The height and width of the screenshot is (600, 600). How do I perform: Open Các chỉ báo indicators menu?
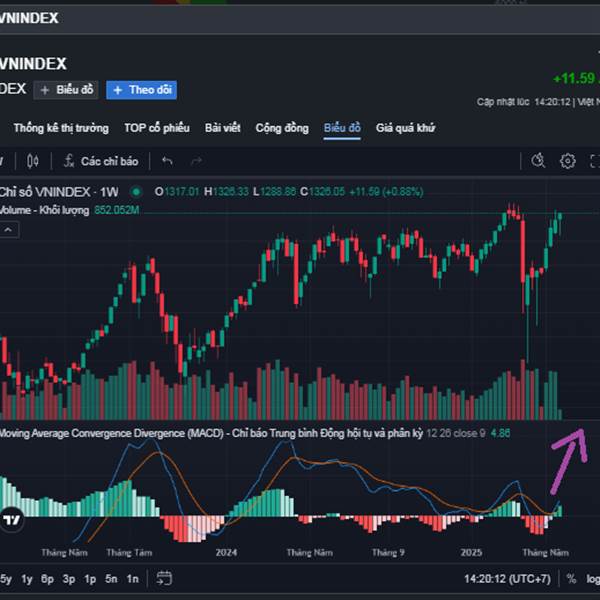pyautogui.click(x=101, y=161)
